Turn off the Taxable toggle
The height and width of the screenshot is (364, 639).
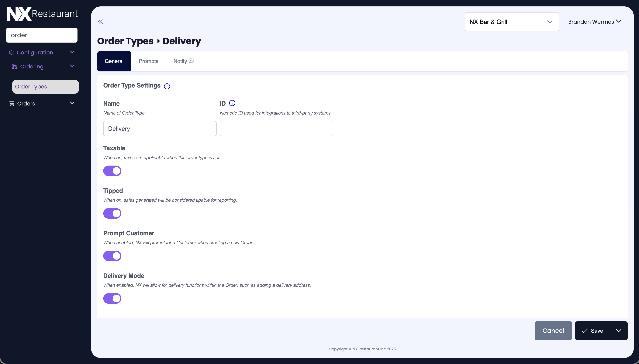point(112,171)
